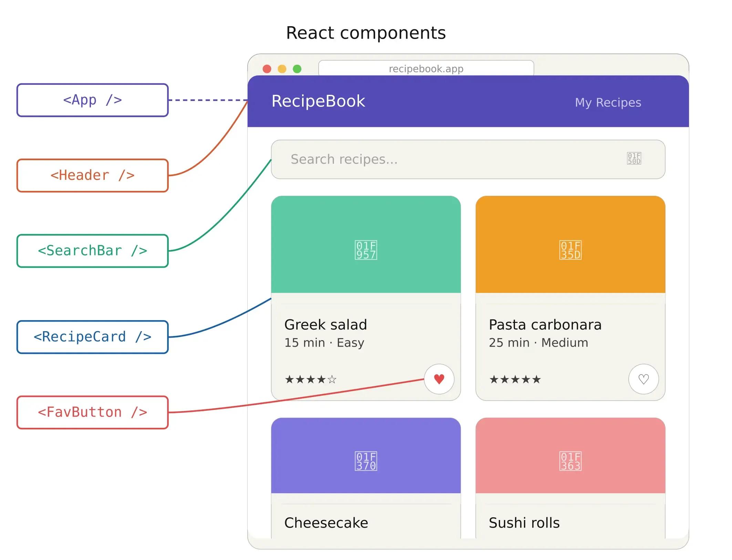Focus the Search recipes input field

click(x=468, y=159)
